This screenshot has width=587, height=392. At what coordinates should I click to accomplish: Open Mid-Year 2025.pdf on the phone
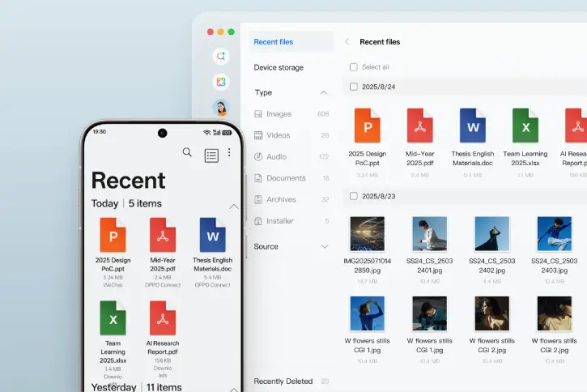163,235
